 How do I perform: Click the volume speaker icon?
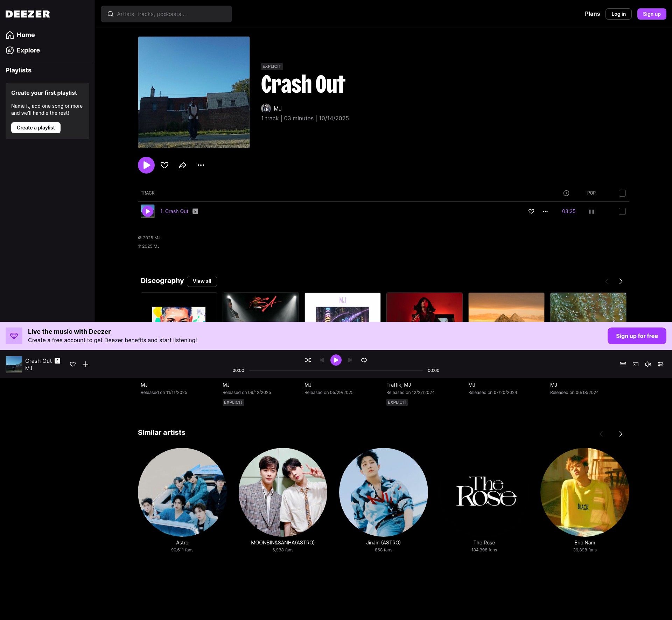648,364
